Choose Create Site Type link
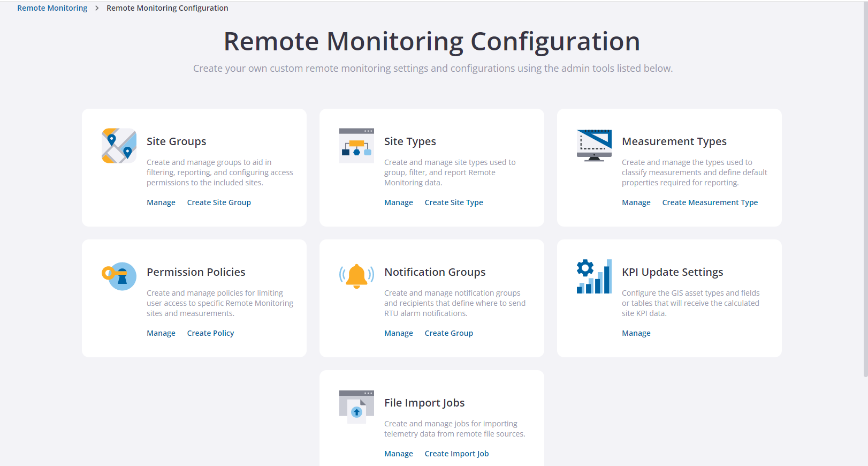 coord(454,202)
